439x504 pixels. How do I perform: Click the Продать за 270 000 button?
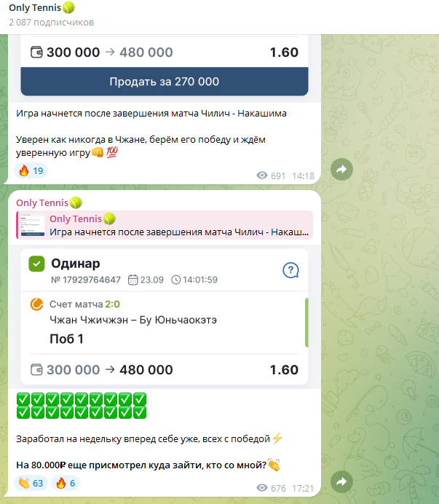pos(165,82)
